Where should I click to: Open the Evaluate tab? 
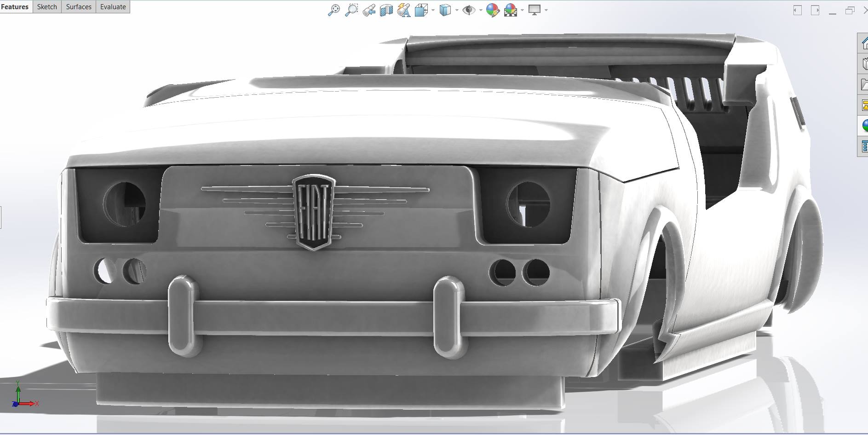click(113, 7)
